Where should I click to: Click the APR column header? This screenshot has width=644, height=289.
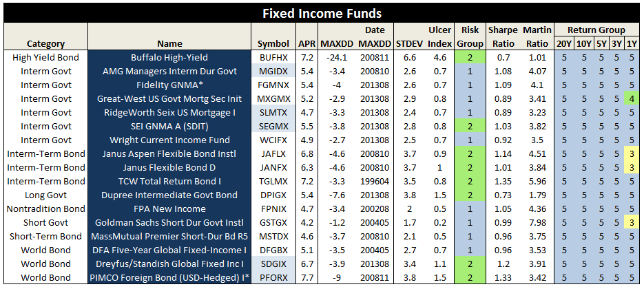[x=307, y=43]
